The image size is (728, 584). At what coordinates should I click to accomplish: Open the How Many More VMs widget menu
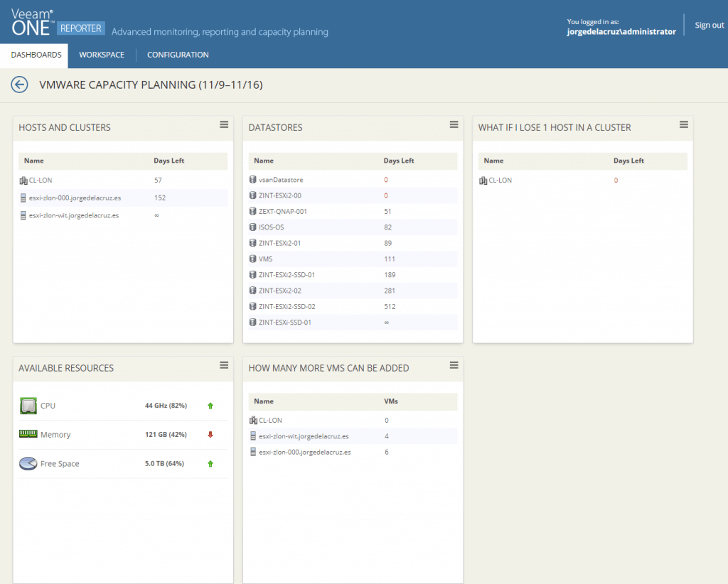454,365
